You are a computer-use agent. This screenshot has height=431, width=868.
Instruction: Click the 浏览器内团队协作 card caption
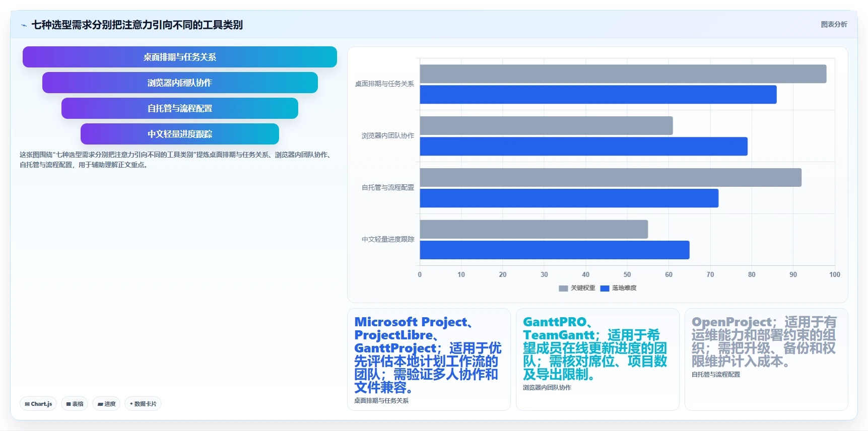pyautogui.click(x=547, y=388)
